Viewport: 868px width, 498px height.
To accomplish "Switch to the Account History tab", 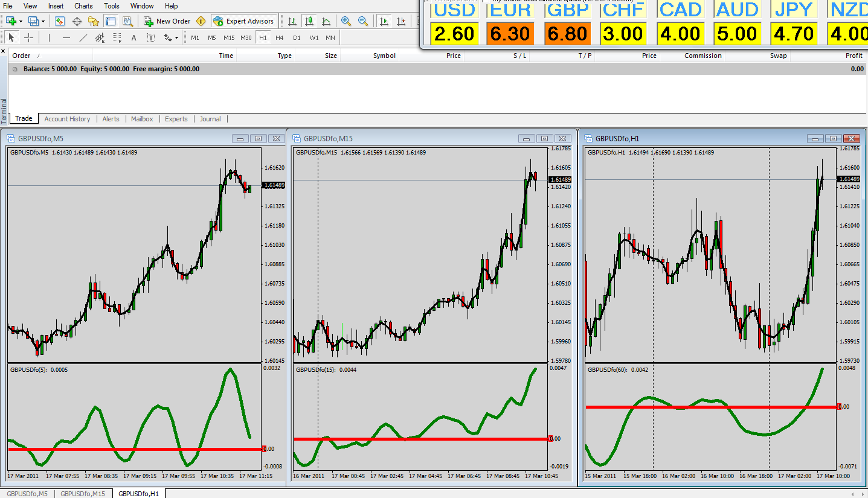I will (x=67, y=119).
